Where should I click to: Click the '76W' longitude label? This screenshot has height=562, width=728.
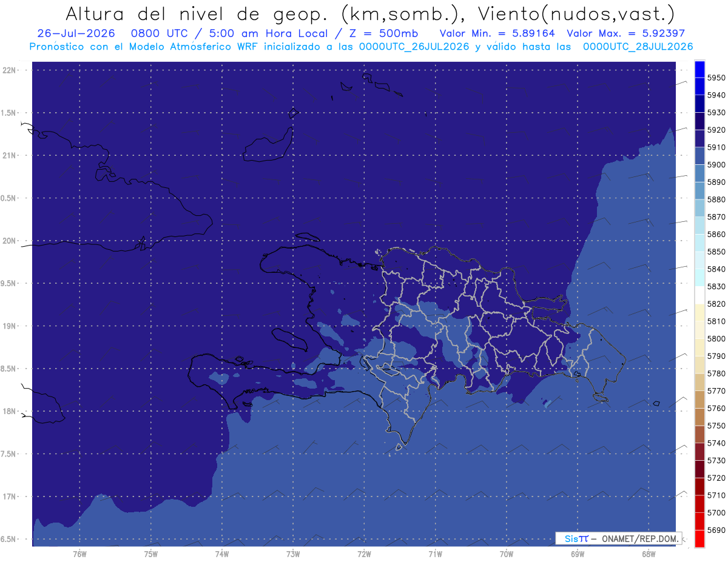coord(79,554)
